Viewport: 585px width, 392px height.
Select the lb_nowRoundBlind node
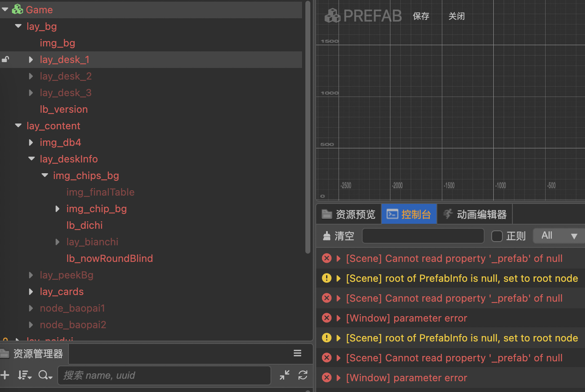pyautogui.click(x=110, y=259)
